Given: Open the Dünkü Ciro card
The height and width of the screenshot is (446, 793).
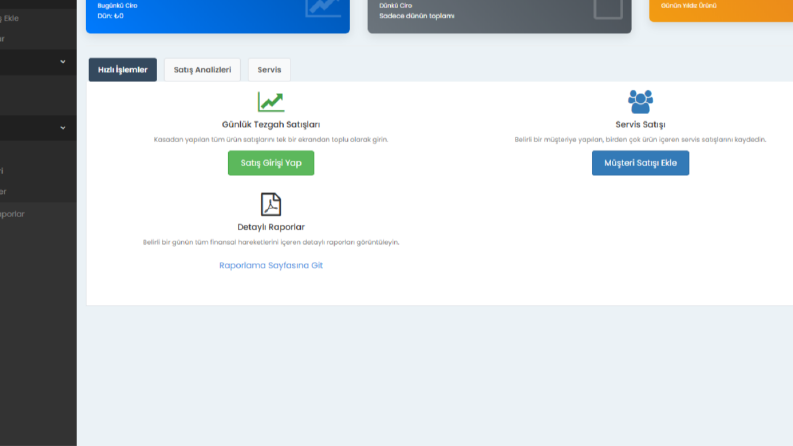Looking at the screenshot, I should 499,16.
